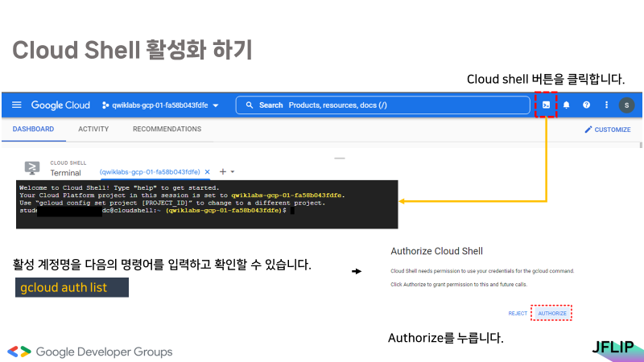Open the notifications bell
This screenshot has height=362, width=644.
tap(567, 105)
